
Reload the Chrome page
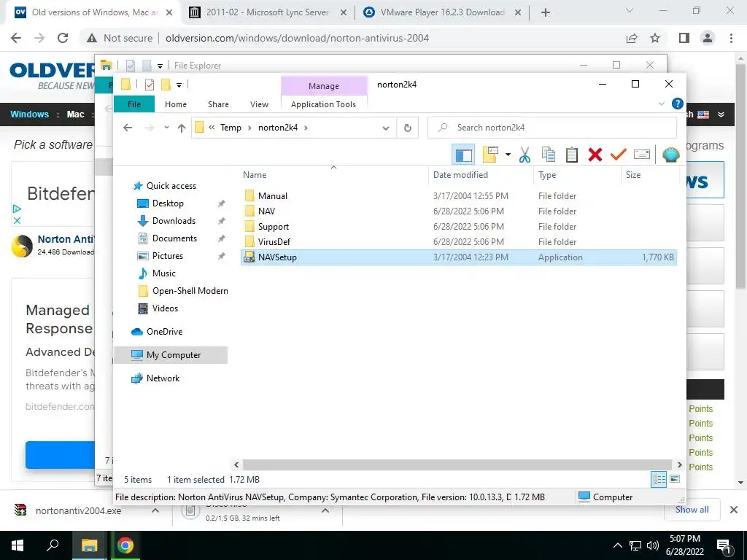click(63, 38)
